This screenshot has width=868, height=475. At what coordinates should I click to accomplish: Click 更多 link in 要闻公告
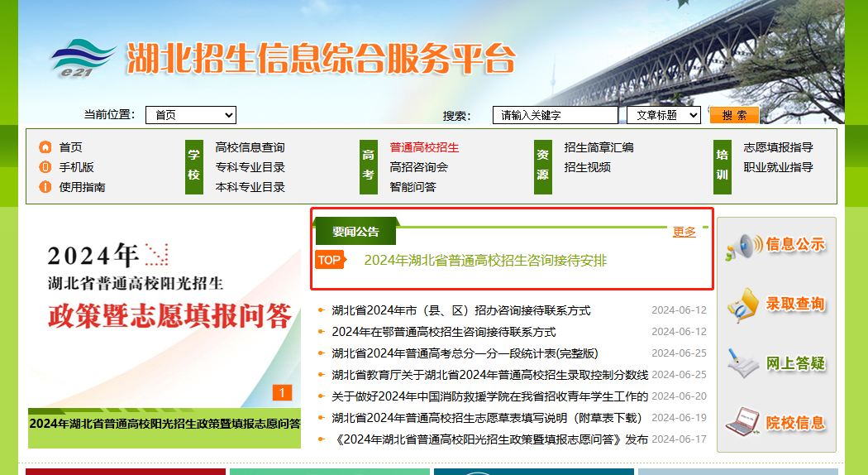[684, 232]
